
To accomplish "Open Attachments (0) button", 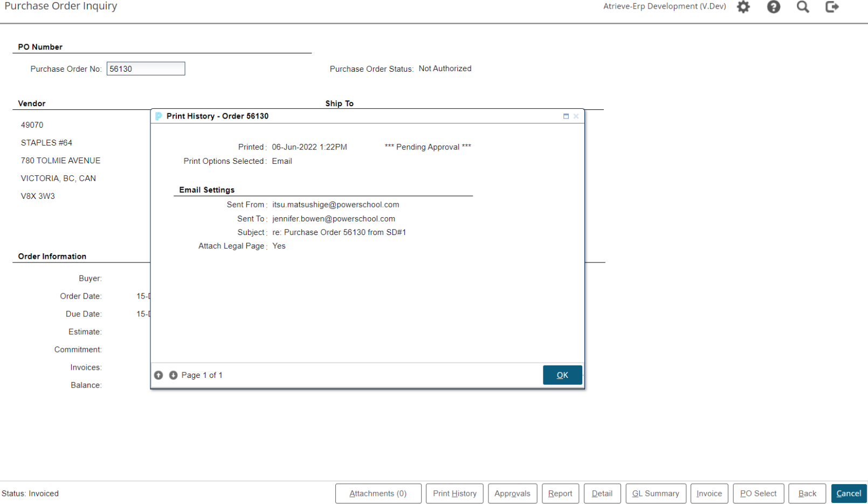I will pyautogui.click(x=378, y=494).
